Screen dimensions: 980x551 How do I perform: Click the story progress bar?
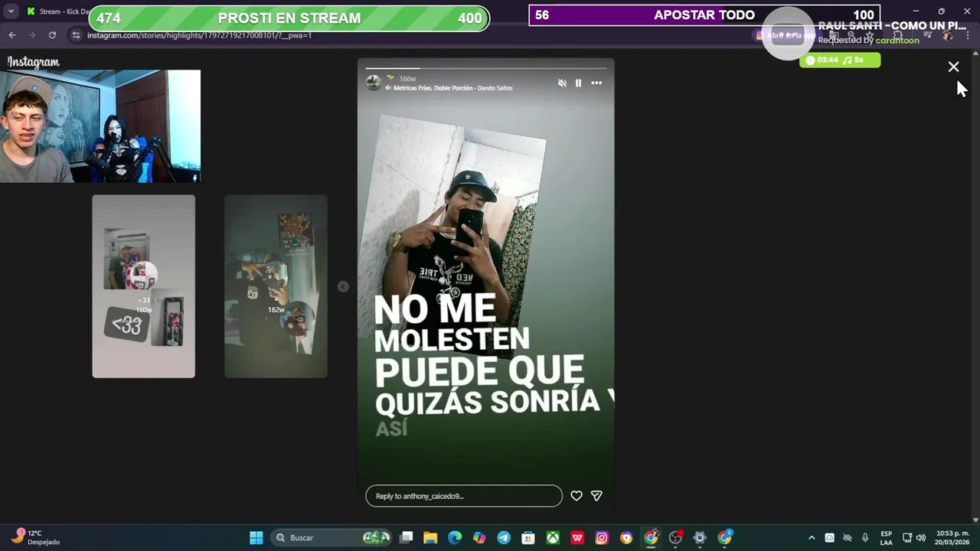(485, 68)
